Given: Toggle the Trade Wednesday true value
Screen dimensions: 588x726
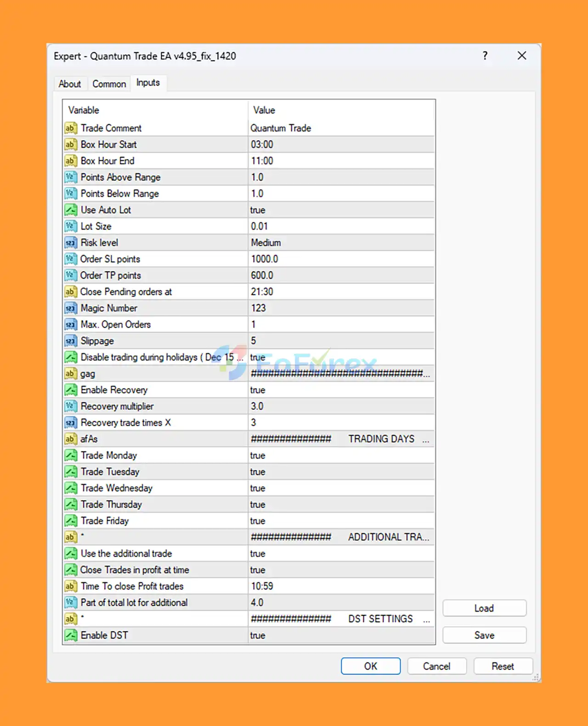Looking at the screenshot, I should 341,488.
